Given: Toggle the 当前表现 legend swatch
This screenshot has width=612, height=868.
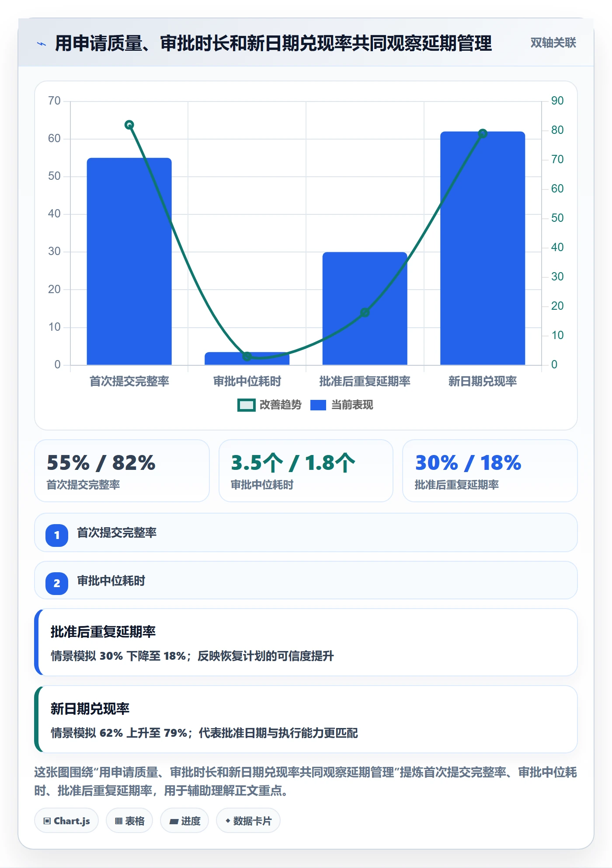Looking at the screenshot, I should pyautogui.click(x=318, y=405).
